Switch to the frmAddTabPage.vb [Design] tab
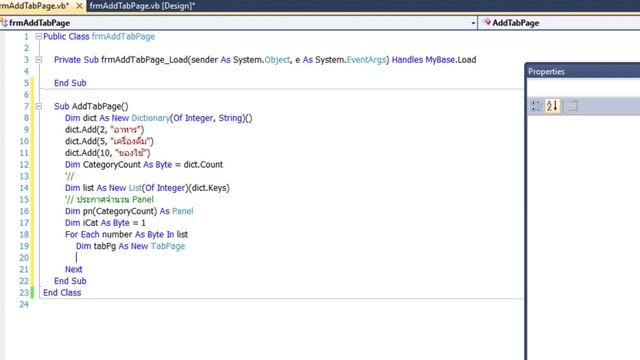640x360 pixels. click(x=142, y=6)
